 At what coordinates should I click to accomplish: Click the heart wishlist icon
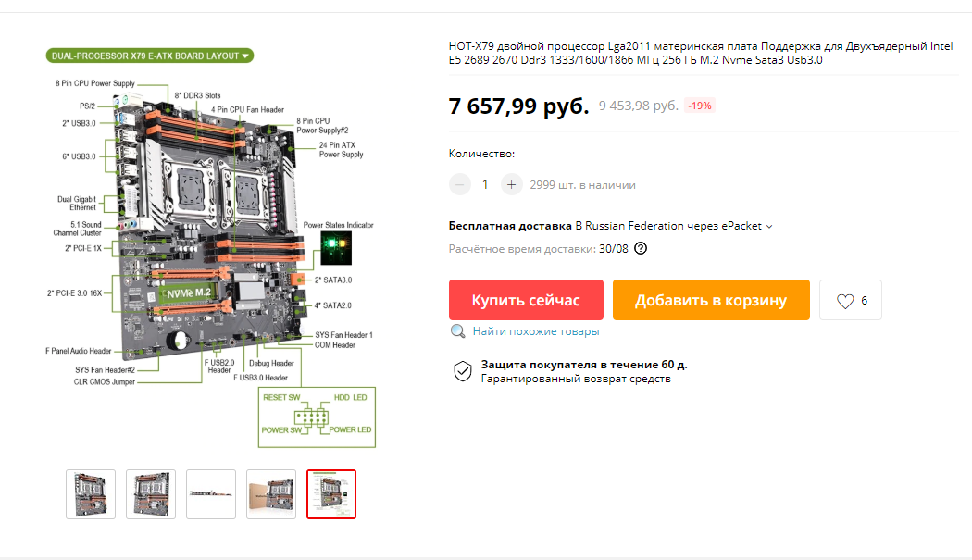tap(845, 302)
